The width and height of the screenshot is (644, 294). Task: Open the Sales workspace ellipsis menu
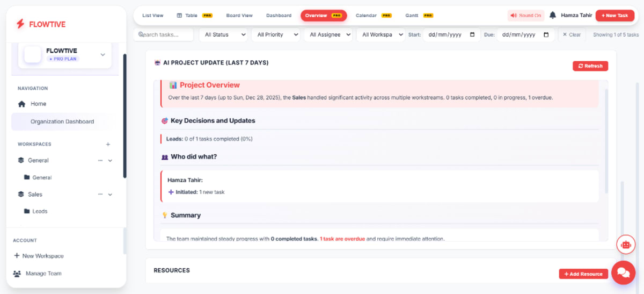pyautogui.click(x=100, y=194)
